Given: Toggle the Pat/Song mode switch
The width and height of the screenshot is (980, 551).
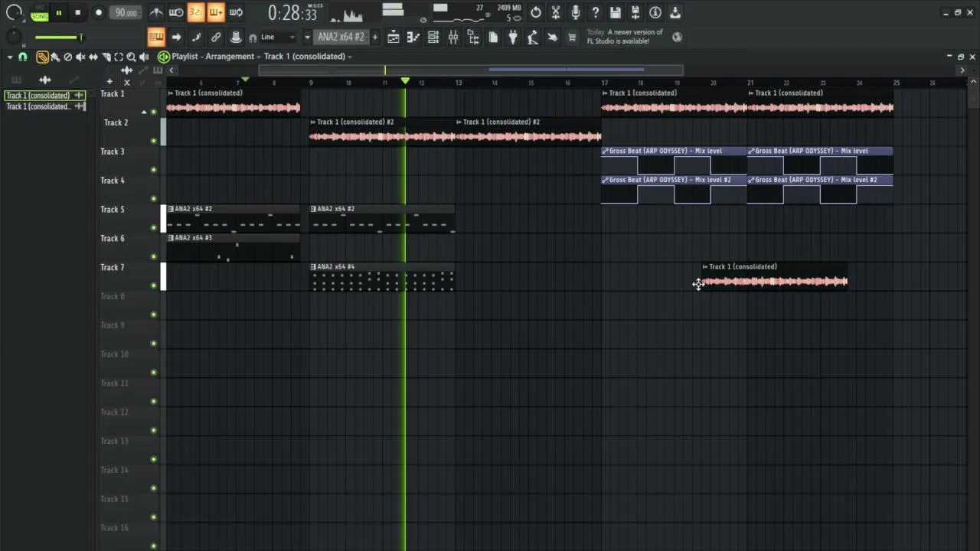Looking at the screenshot, I should (39, 12).
